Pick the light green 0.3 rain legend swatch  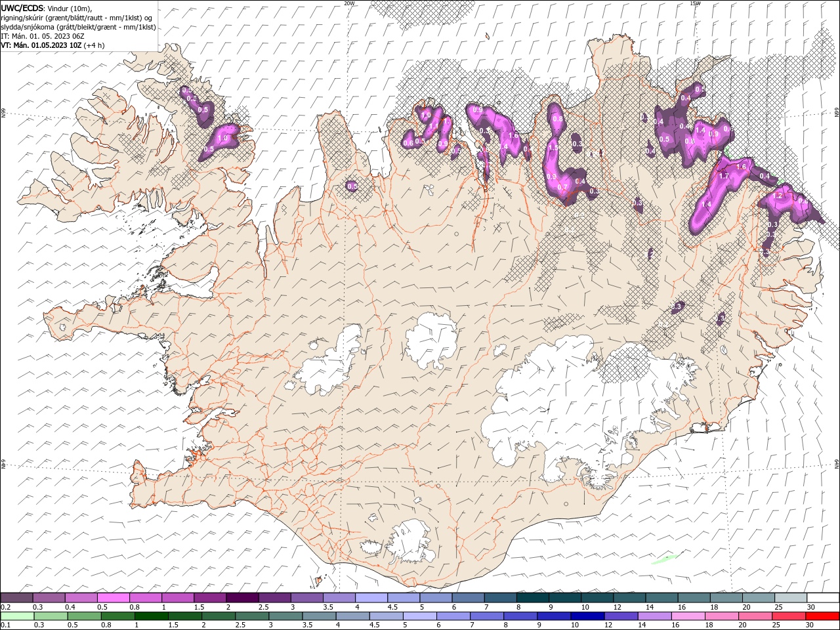pyautogui.click(x=51, y=616)
